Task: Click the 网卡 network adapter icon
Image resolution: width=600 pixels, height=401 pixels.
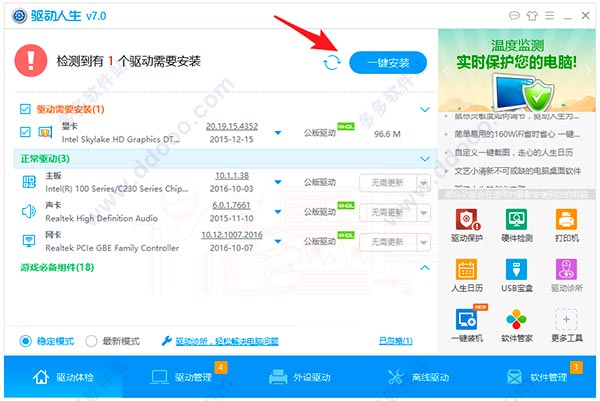Action: [29, 241]
